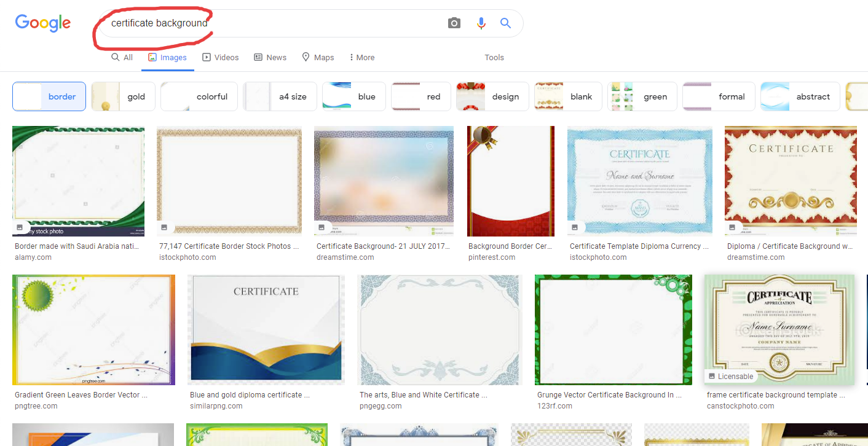868x446 pixels.
Task: Expand the More menu
Action: click(361, 57)
